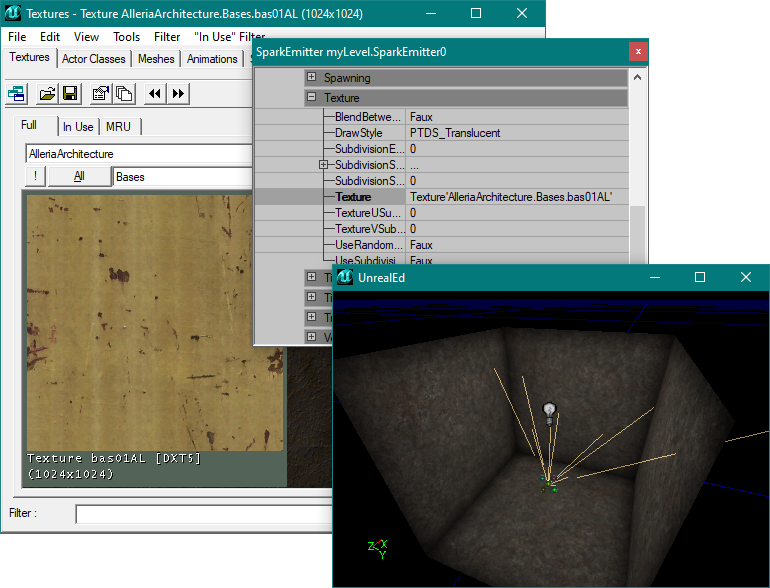This screenshot has width=770, height=588.
Task: Minimize the UnrealEd viewport window
Action: (655, 277)
